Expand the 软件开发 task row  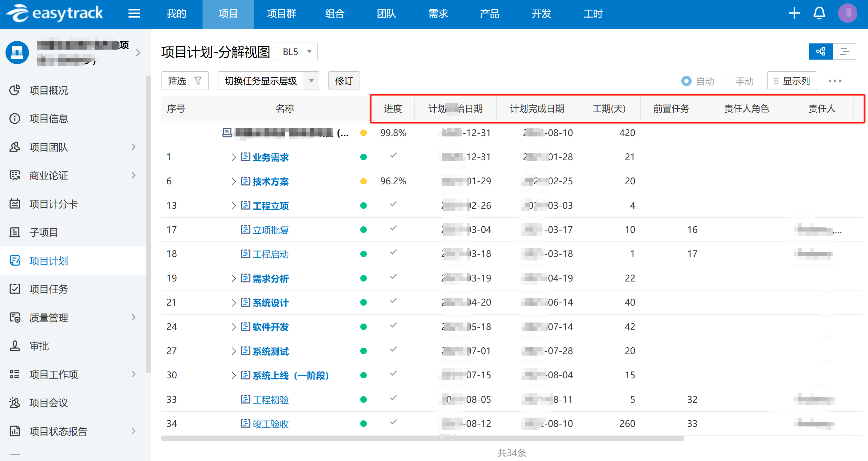point(234,327)
